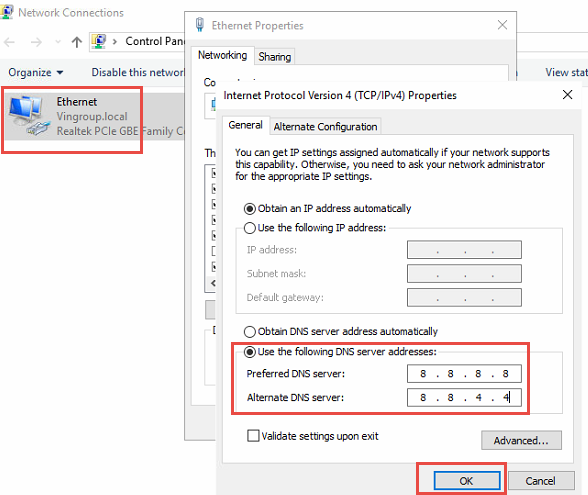Click Vingroup.local network label
The height and width of the screenshot is (495, 588).
[92, 117]
